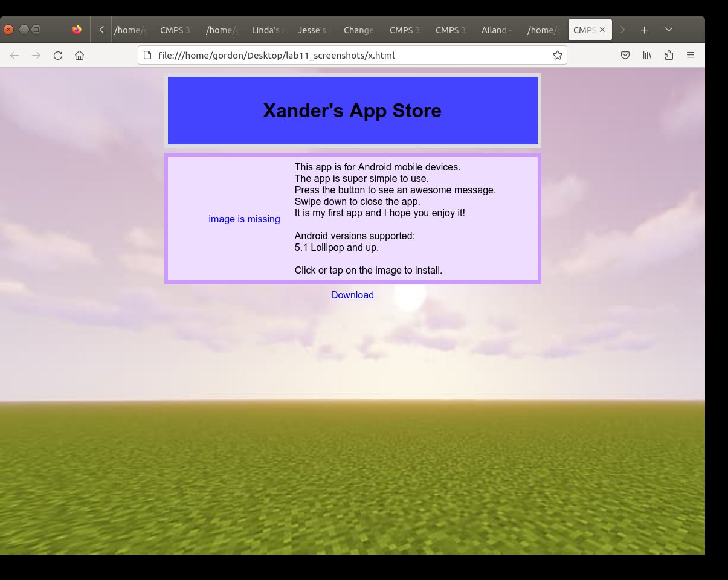This screenshot has width=728, height=580.
Task: Focus the URL address bar
Action: (350, 56)
